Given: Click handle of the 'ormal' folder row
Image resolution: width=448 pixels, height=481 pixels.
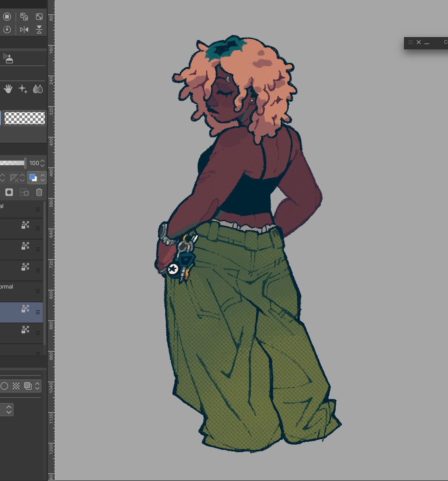Looking at the screenshot, I should (x=38, y=291).
